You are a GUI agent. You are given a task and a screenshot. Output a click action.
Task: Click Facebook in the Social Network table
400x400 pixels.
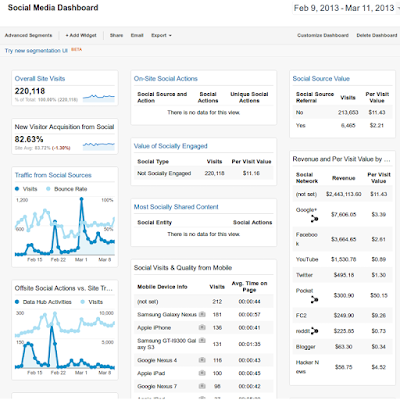tap(306, 239)
